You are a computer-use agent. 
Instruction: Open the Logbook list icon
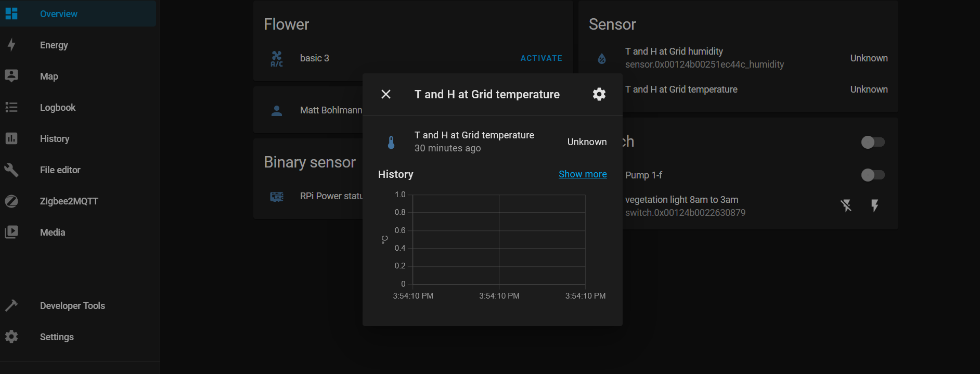coord(11,108)
